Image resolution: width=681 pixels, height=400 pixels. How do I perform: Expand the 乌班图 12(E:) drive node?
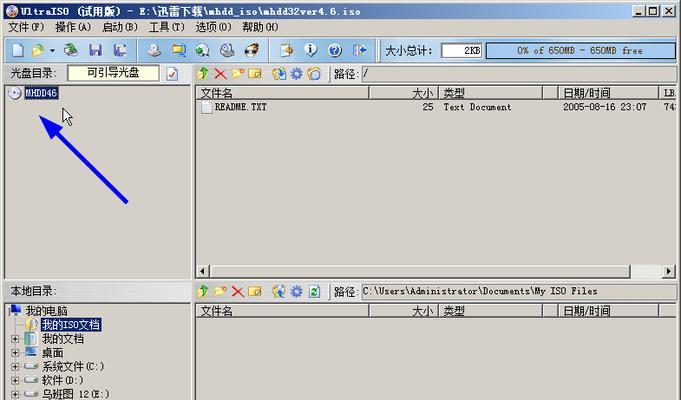pyautogui.click(x=15, y=394)
